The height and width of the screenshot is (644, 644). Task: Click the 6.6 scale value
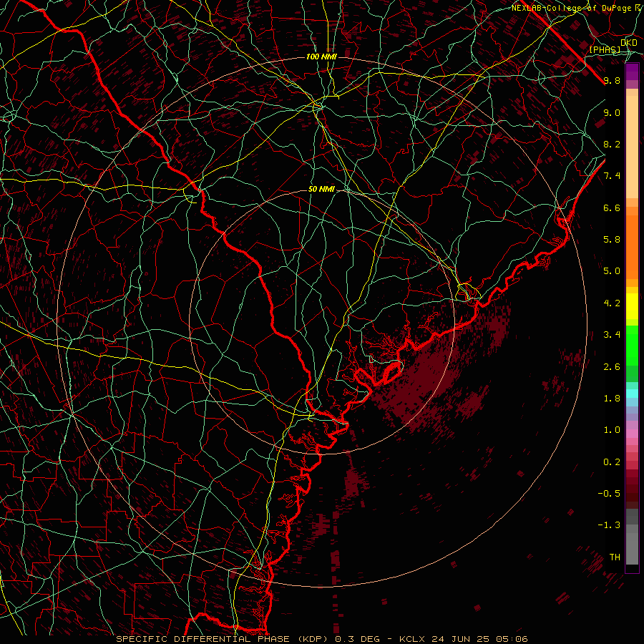pyautogui.click(x=612, y=208)
